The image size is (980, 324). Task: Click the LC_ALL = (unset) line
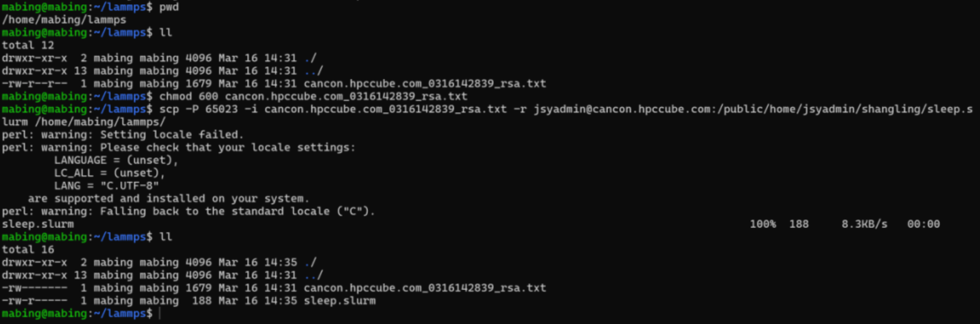[x=109, y=173]
